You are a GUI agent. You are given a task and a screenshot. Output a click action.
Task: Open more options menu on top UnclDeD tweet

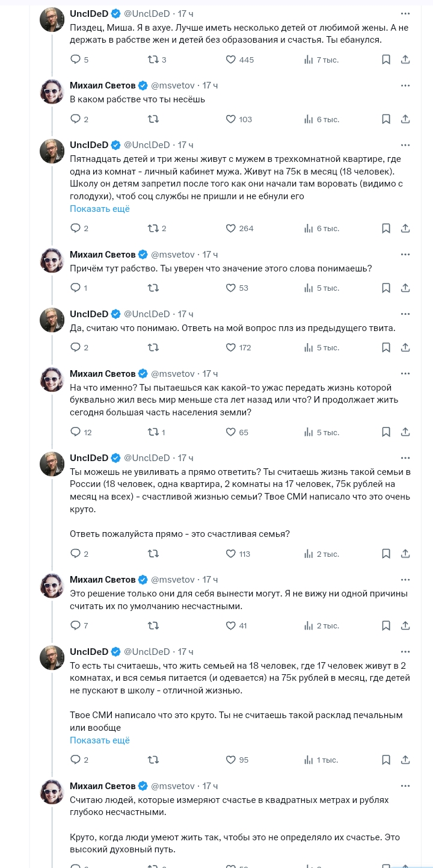(x=405, y=13)
